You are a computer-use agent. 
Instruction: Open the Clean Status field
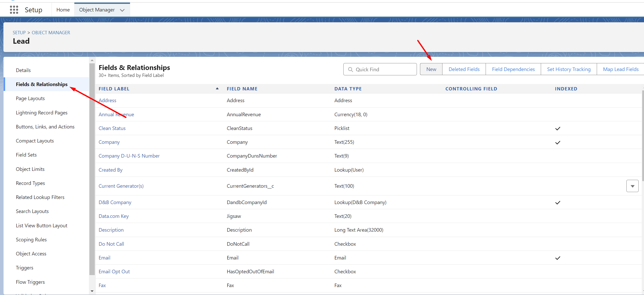[x=112, y=128]
